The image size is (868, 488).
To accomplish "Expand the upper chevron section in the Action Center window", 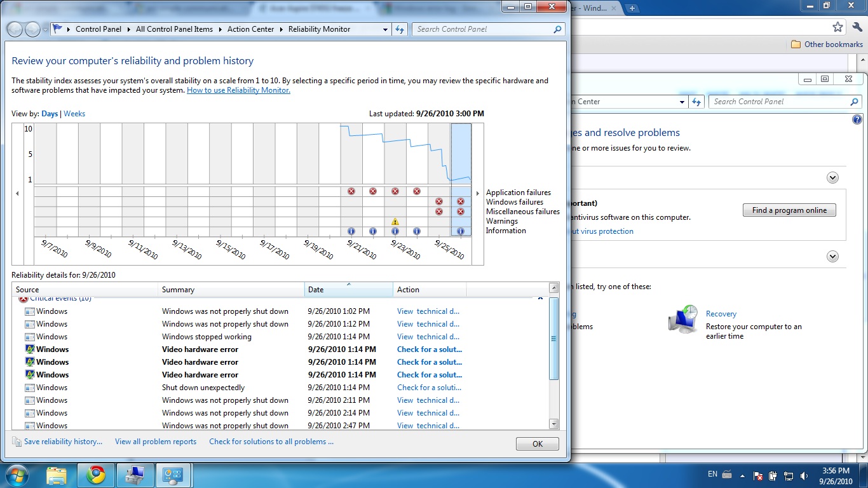I will (x=832, y=178).
